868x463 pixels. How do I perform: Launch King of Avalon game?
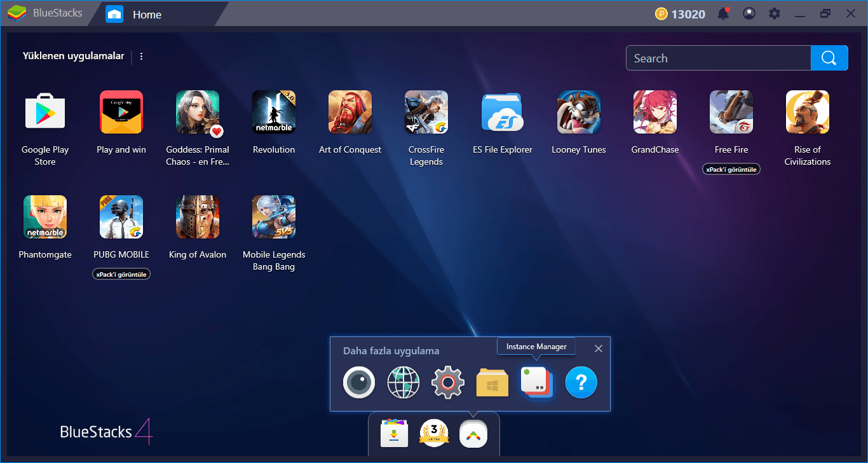198,217
